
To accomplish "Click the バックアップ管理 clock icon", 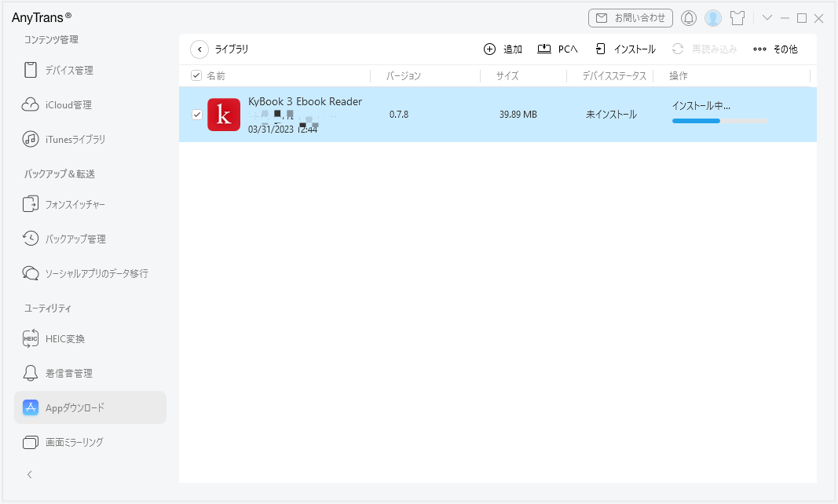I will pyautogui.click(x=31, y=239).
